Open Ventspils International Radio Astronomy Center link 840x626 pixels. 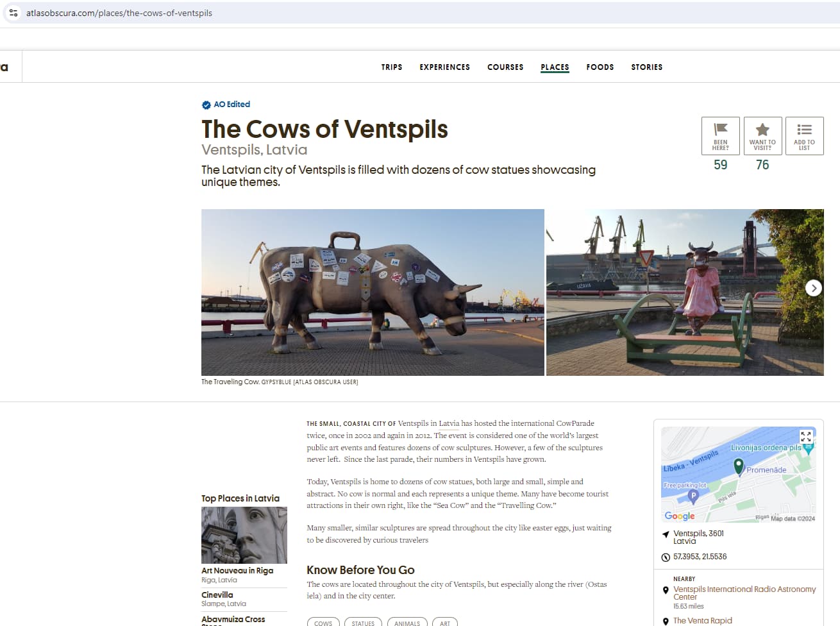744,593
